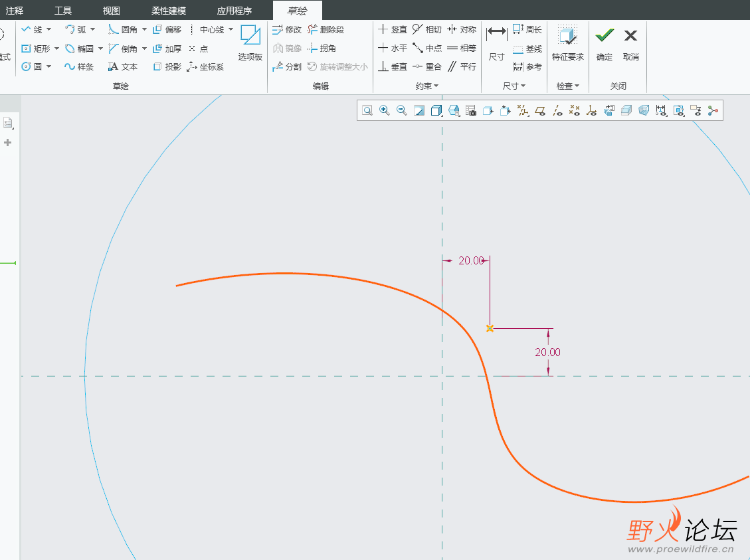
Task: Toggle plane display in graphics toolbar
Action: tap(540, 111)
